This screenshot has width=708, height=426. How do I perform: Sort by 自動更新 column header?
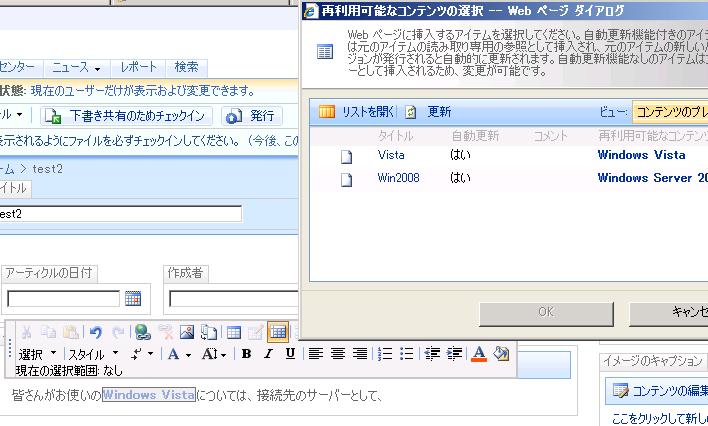coord(475,136)
